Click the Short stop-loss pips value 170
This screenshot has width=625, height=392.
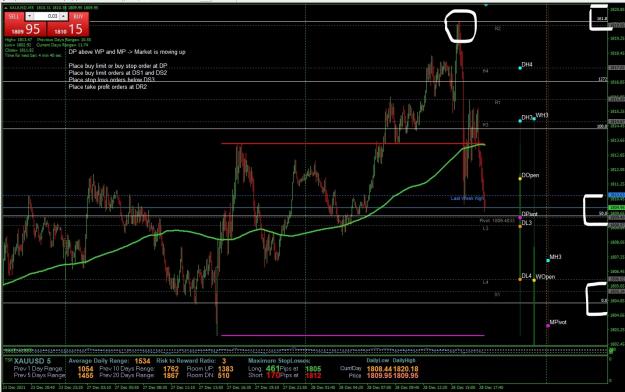click(273, 375)
